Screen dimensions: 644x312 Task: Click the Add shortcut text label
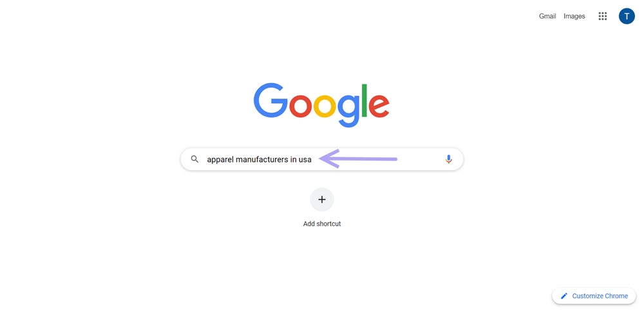(x=322, y=224)
